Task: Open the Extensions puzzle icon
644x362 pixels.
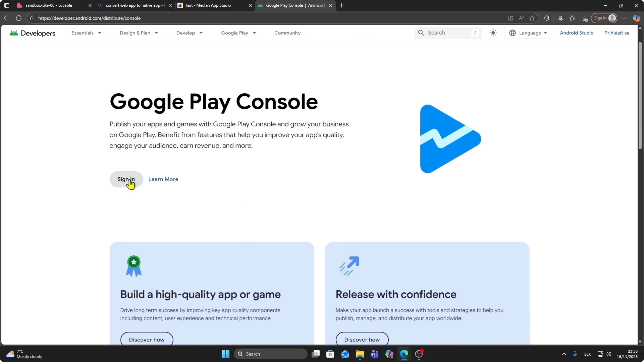Action: tap(547, 18)
